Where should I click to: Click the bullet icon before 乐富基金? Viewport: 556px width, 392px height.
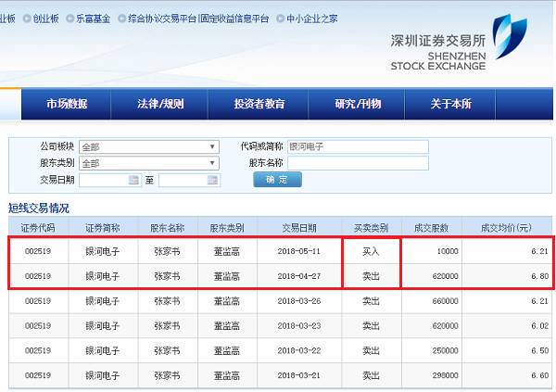tap(69, 19)
